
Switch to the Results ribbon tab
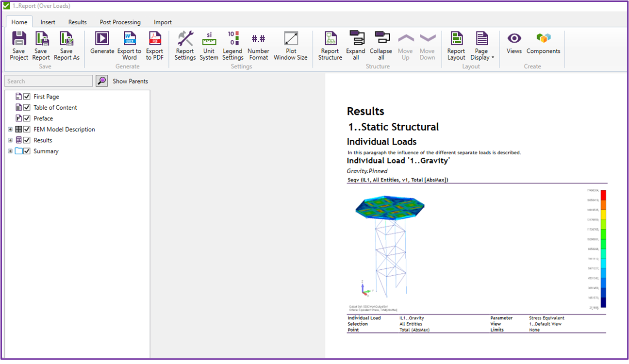(x=77, y=22)
